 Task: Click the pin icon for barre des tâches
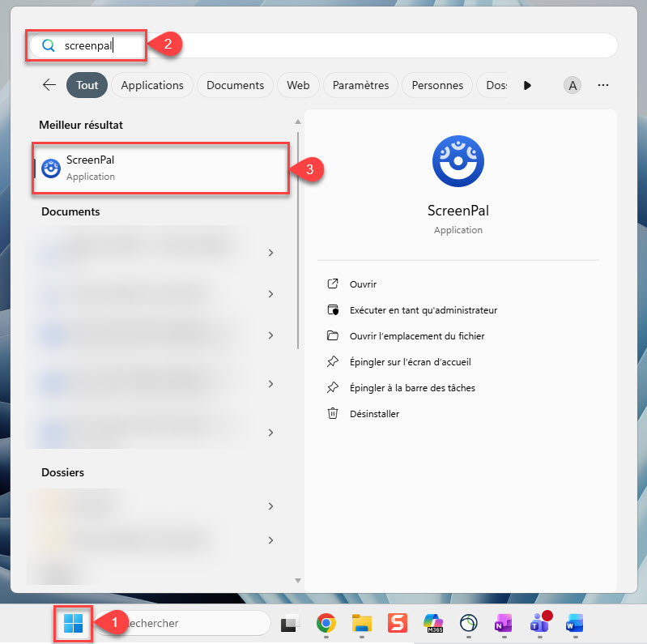333,388
